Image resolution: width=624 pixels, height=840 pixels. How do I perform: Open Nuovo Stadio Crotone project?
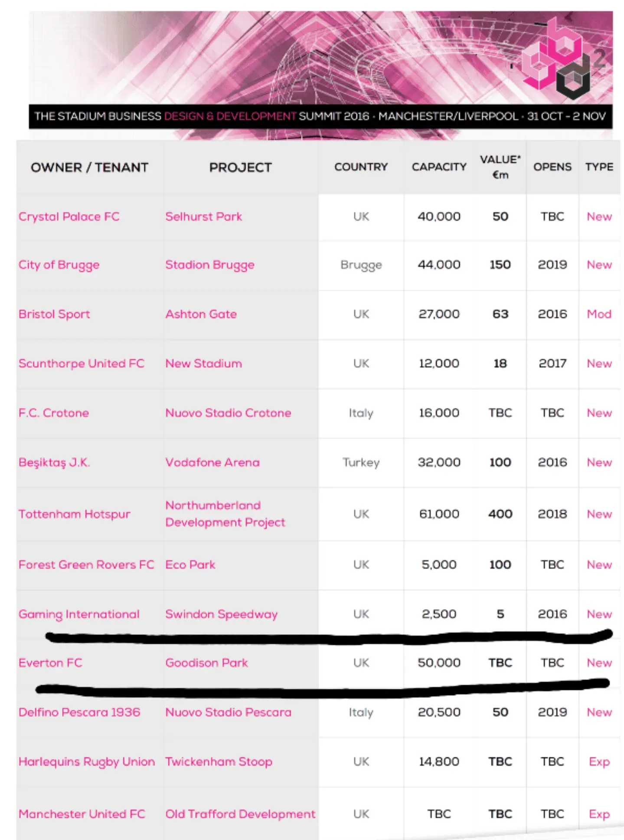point(228,413)
